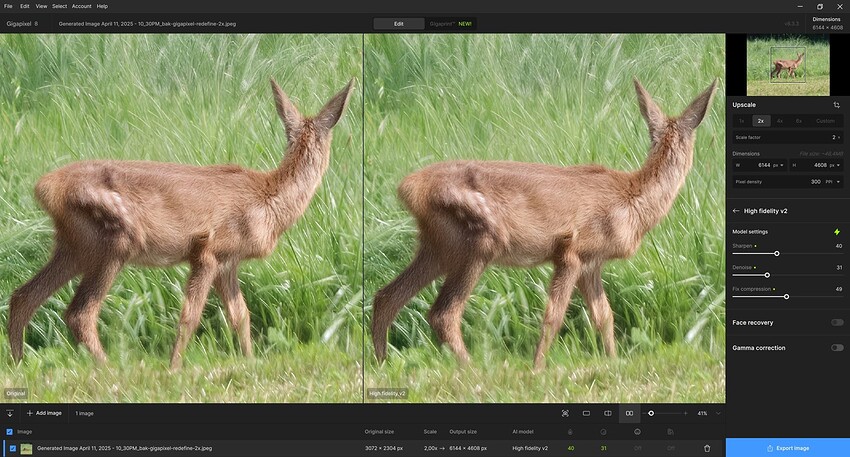850x457 pixels.
Task: Open the Account menu
Action: 81,6
